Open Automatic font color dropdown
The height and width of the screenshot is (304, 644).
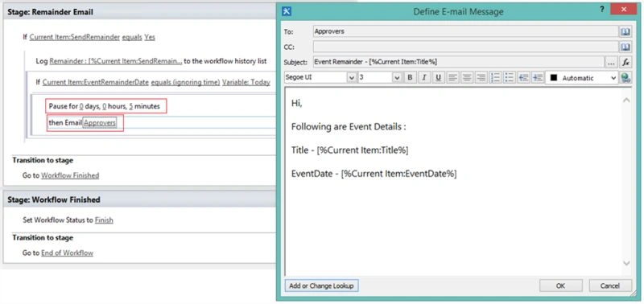click(613, 77)
